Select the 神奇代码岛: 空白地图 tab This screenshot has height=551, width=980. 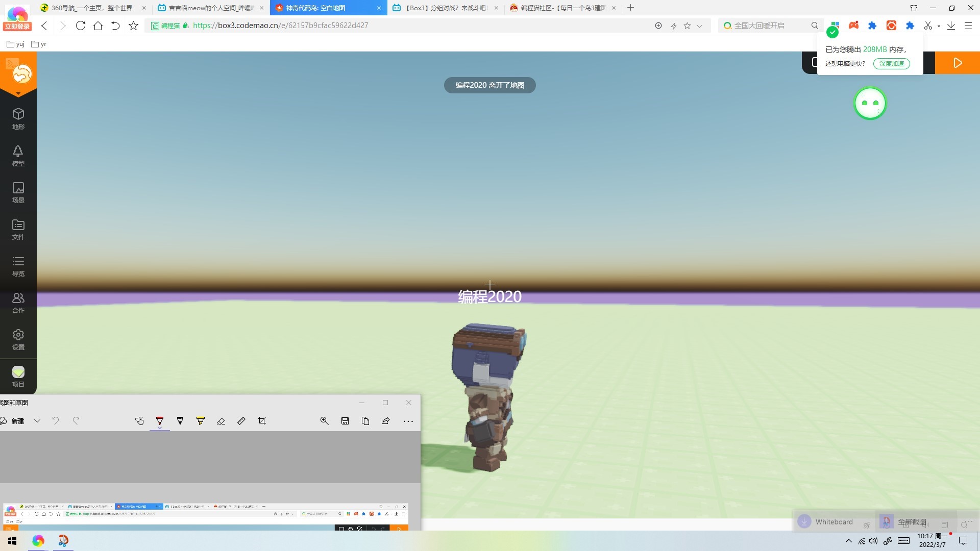click(x=328, y=8)
